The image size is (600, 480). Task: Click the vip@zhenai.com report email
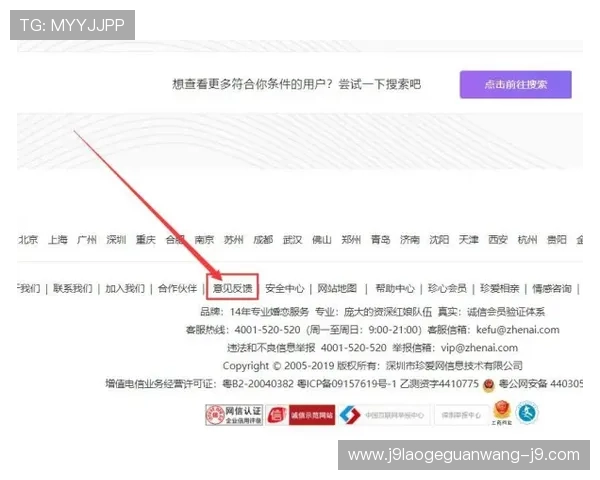coord(479,348)
